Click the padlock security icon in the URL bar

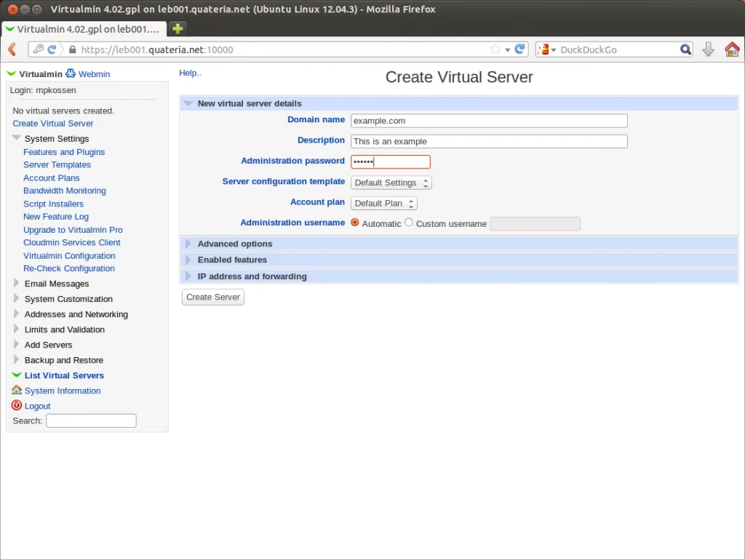[72, 49]
